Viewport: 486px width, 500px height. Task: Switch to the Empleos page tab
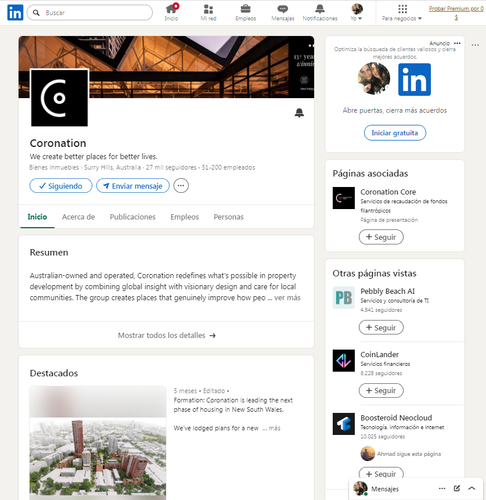coord(185,217)
